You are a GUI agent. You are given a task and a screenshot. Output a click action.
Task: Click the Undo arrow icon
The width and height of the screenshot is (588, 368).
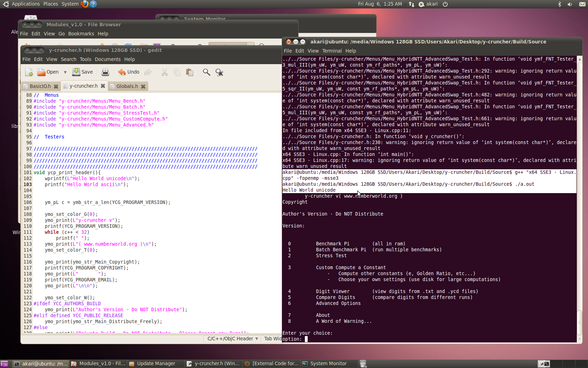pyautogui.click(x=122, y=72)
